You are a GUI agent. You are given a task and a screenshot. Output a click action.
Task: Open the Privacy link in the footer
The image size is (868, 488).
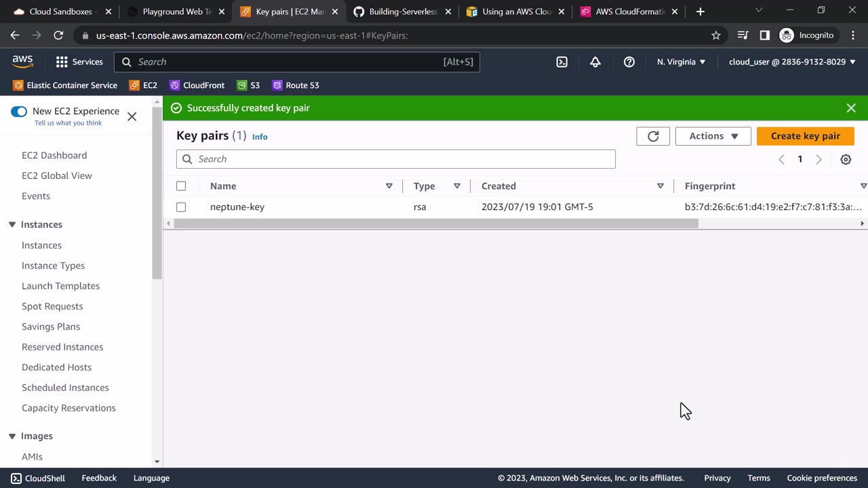(717, 478)
